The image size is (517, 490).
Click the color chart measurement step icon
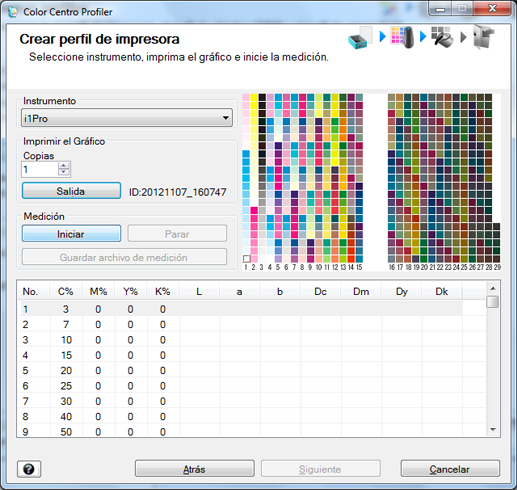(x=402, y=37)
